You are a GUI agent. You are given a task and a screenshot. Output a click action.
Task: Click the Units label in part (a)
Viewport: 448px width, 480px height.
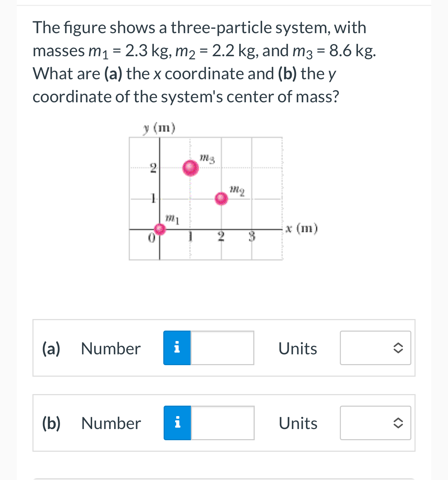[298, 348]
